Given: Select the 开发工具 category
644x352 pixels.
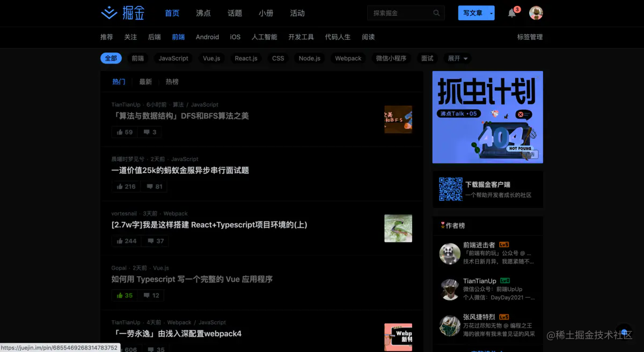Looking at the screenshot, I should [x=301, y=37].
